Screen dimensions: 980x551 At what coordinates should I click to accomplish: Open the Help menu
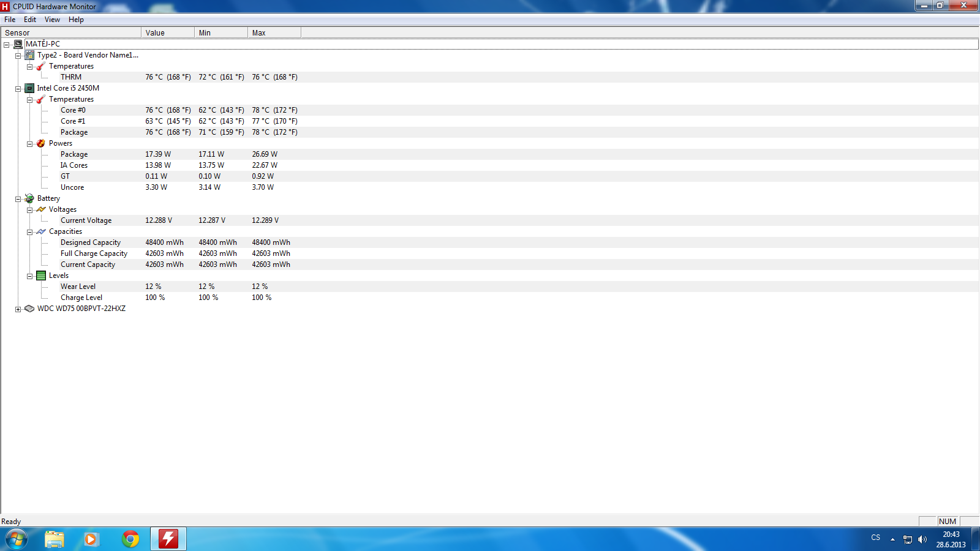[76, 20]
